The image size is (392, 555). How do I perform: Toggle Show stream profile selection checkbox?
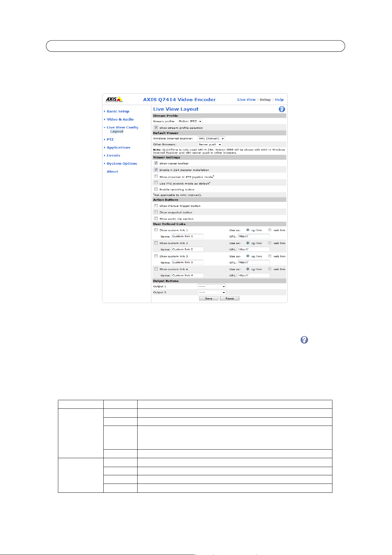click(x=156, y=127)
